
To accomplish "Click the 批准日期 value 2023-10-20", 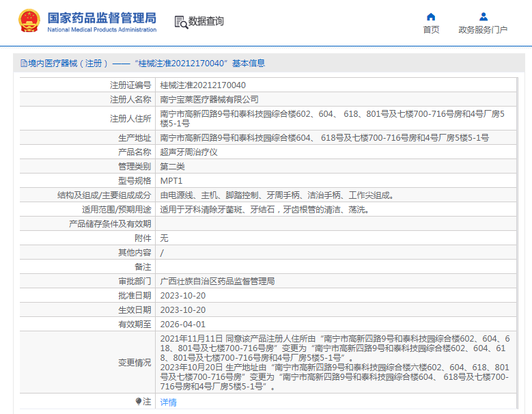I will pos(183,296).
